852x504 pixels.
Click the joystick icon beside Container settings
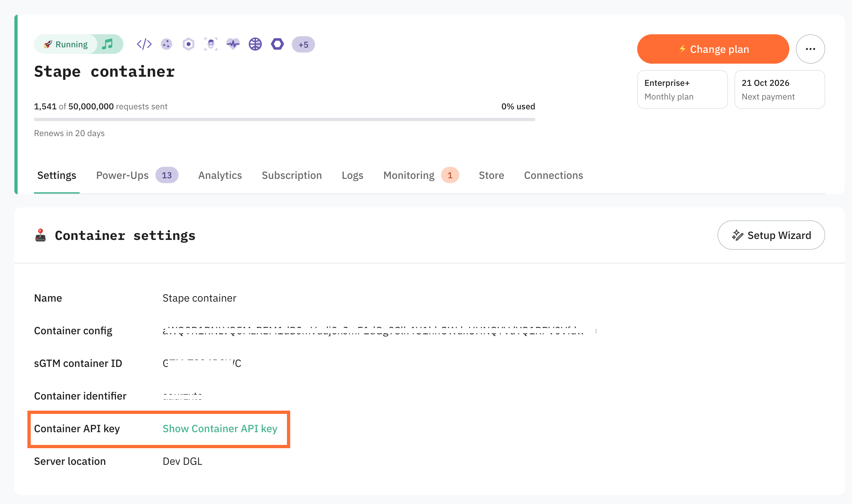point(40,235)
